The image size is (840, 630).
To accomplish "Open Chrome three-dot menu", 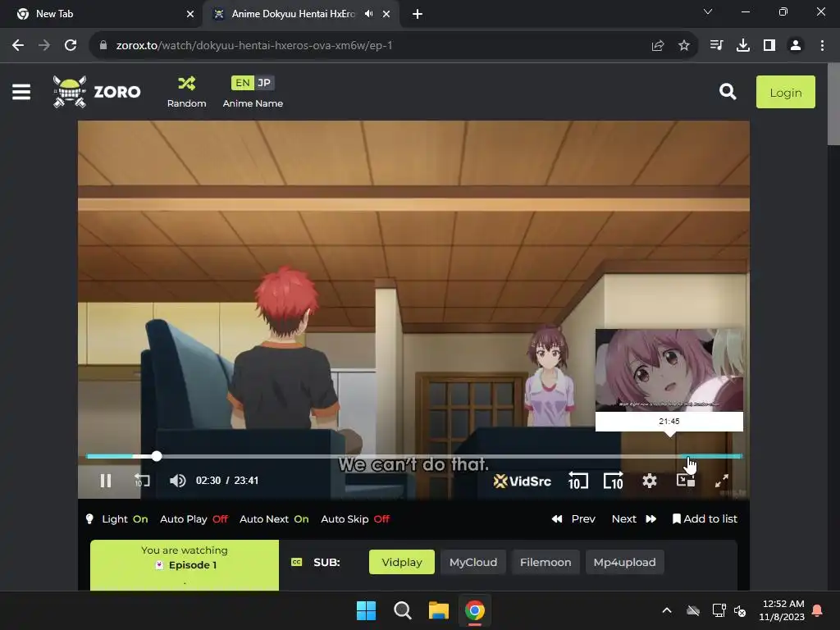I will click(x=822, y=46).
